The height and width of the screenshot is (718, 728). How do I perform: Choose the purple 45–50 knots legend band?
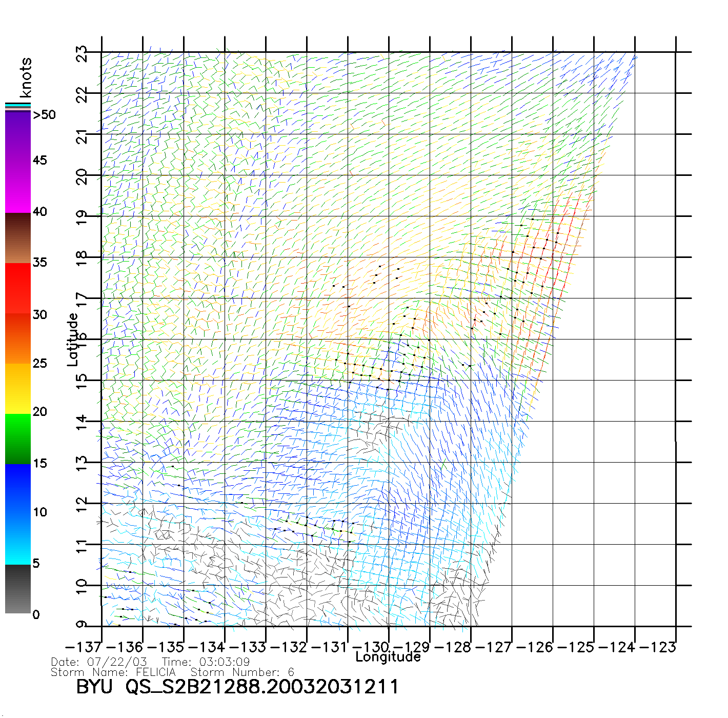[x=18, y=137]
